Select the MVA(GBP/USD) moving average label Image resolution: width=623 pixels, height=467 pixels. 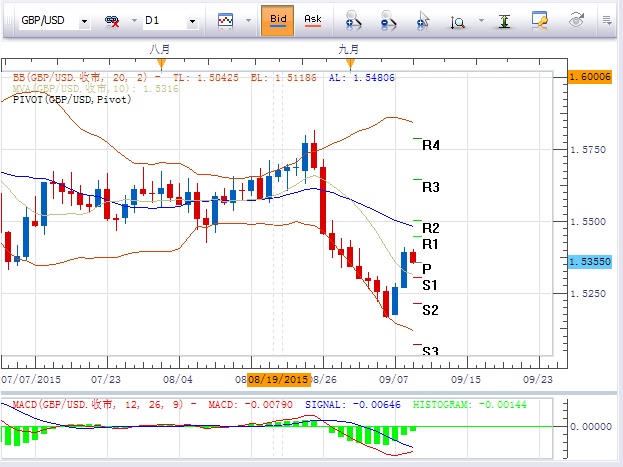coord(95,88)
